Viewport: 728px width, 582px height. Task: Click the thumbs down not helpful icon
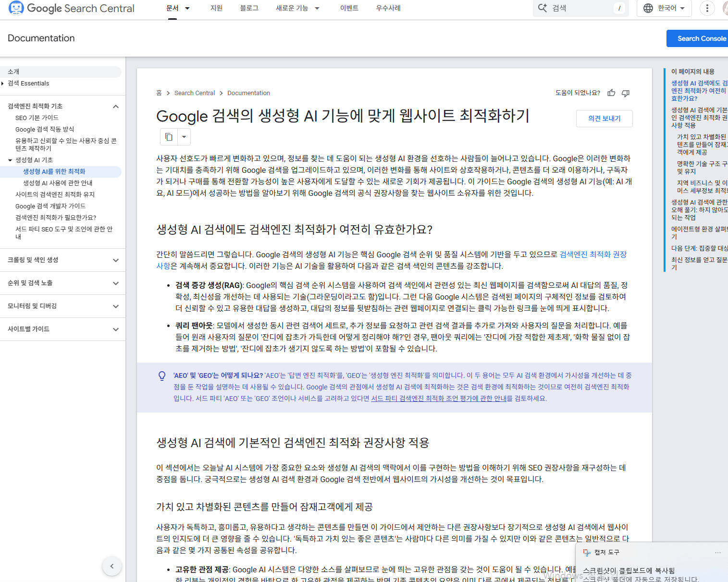tap(626, 93)
